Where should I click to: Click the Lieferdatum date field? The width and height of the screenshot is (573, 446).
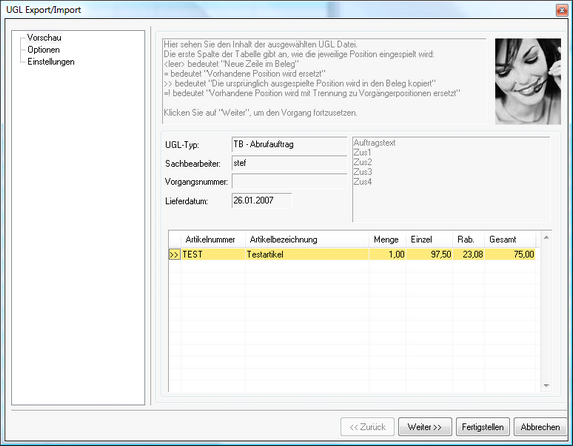pos(262,201)
